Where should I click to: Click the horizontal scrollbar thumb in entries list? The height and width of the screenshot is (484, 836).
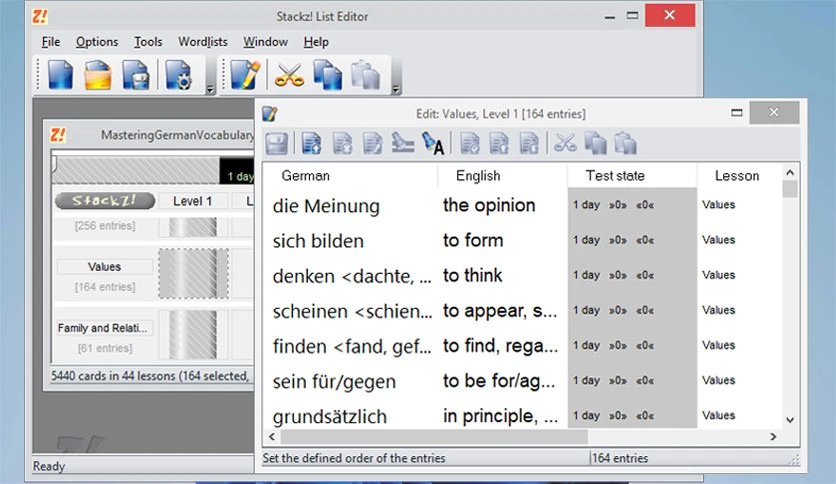pos(434,437)
